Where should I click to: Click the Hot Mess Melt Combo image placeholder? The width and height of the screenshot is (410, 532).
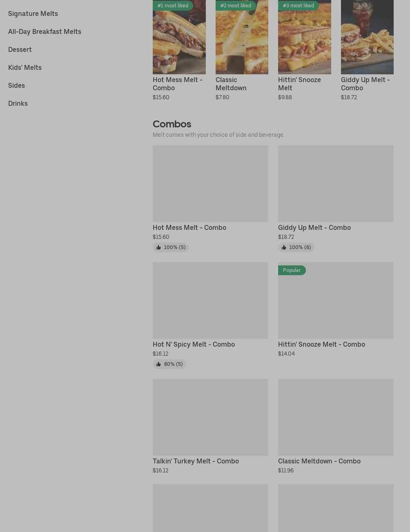tap(210, 184)
